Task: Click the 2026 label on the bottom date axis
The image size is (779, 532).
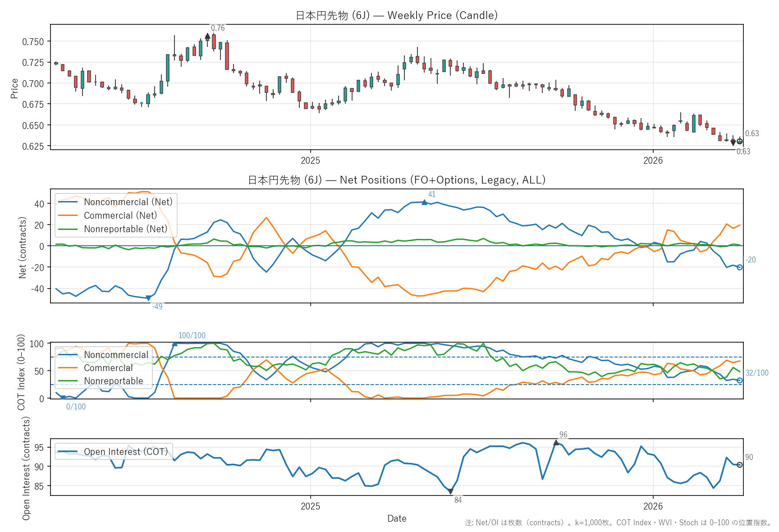Action: pyautogui.click(x=653, y=506)
